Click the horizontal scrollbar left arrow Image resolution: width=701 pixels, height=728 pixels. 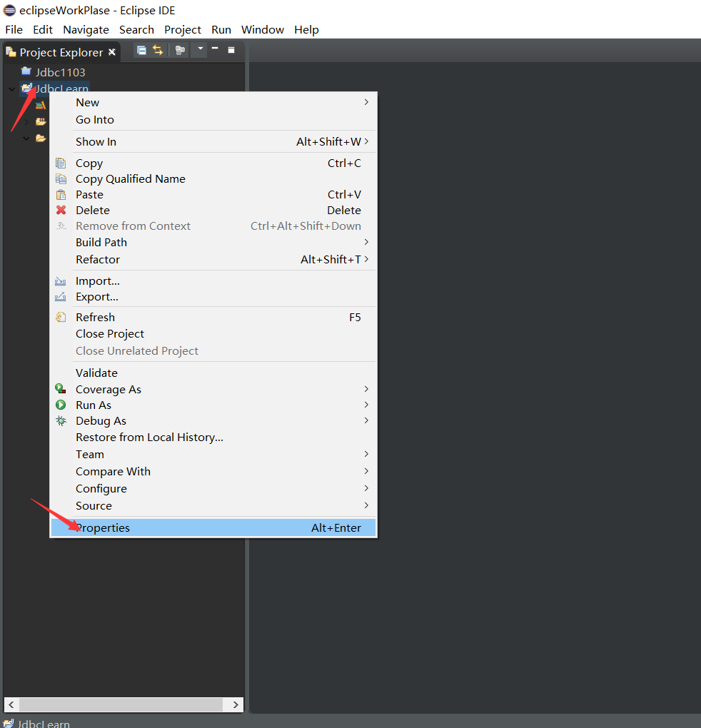pyautogui.click(x=11, y=704)
